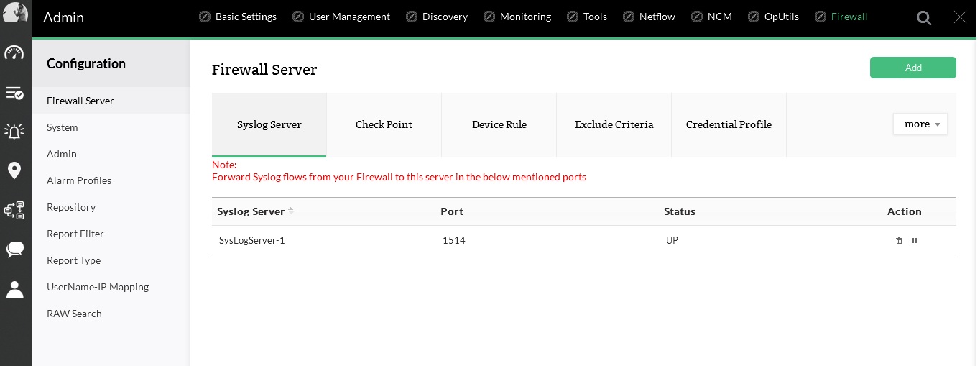Image resolution: width=980 pixels, height=366 pixels.
Task: Open the inventory checklist icon in sidebar
Action: [14, 93]
